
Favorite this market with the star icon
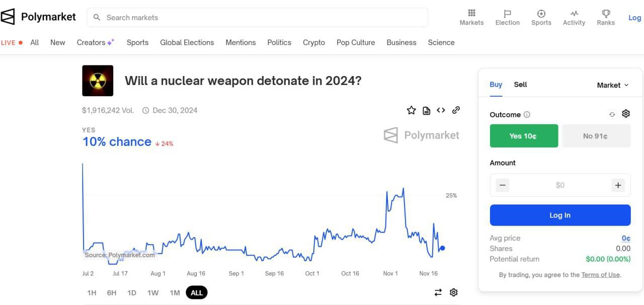[x=411, y=110]
